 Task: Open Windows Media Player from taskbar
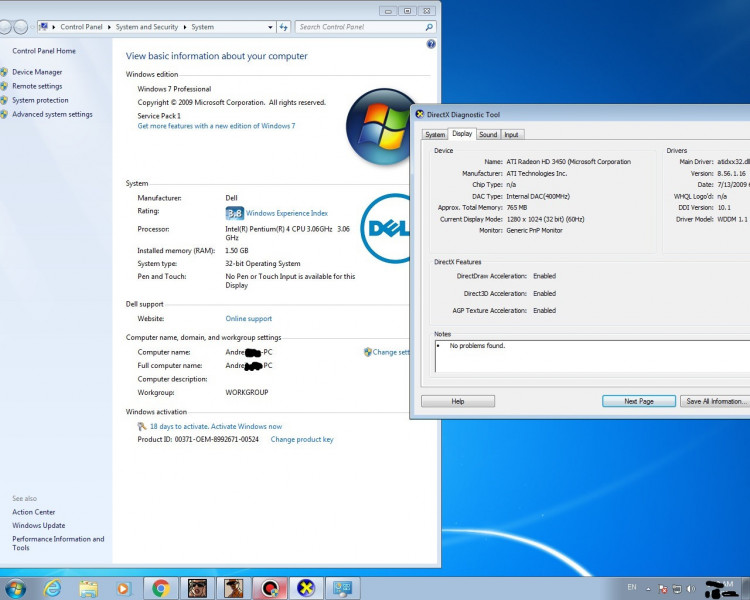pos(124,588)
